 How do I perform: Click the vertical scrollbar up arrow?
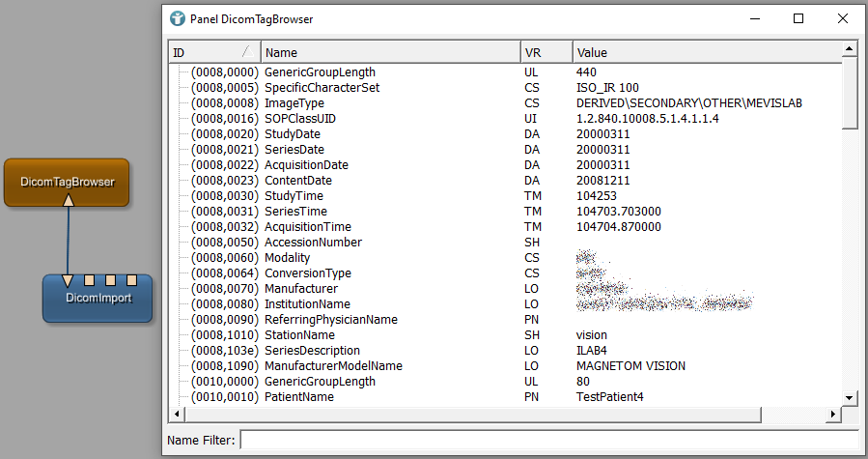[850, 48]
